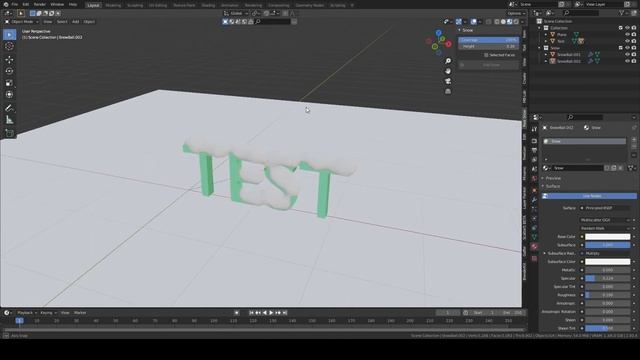Jump to timeline end frame
This screenshot has width=640, height=360.
coord(285,313)
